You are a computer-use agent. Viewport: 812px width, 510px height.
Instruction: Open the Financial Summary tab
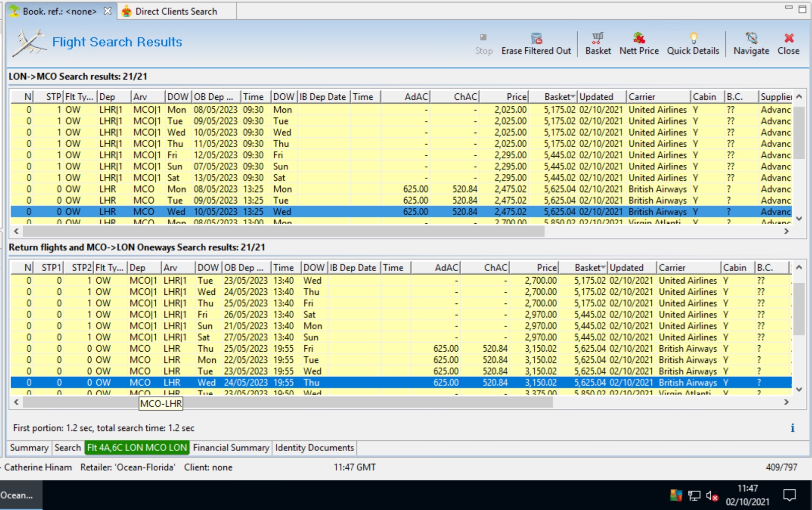point(231,448)
